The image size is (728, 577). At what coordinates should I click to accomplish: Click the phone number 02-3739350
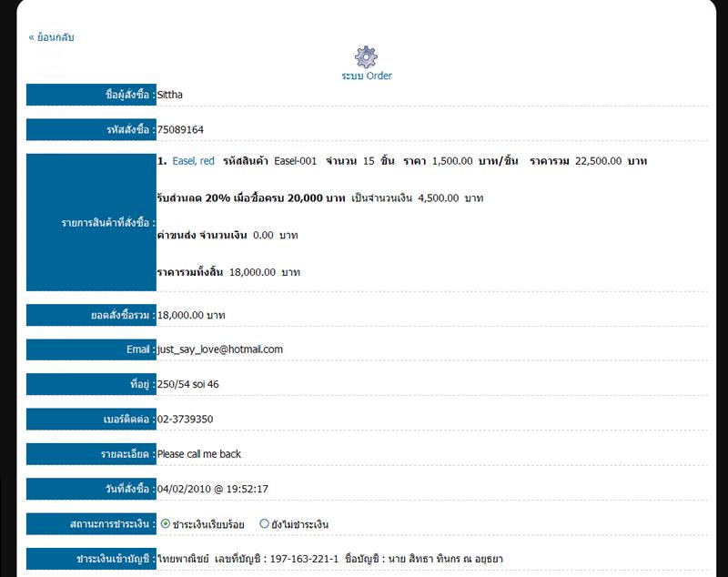(x=186, y=420)
